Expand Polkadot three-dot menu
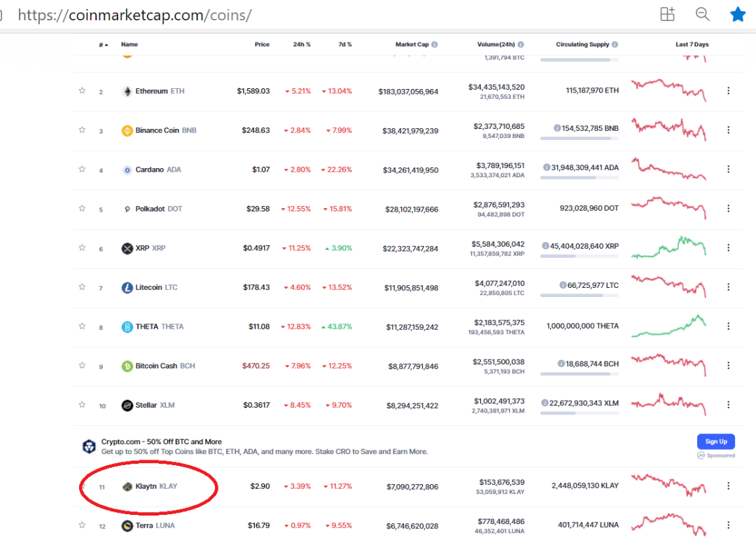756x545 pixels. [728, 208]
